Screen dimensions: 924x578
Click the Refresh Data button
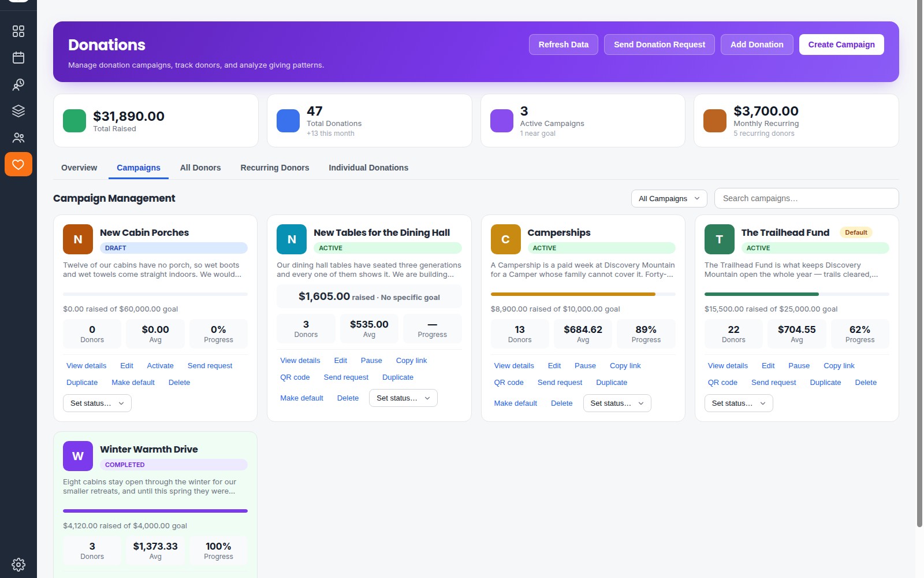[564, 45]
